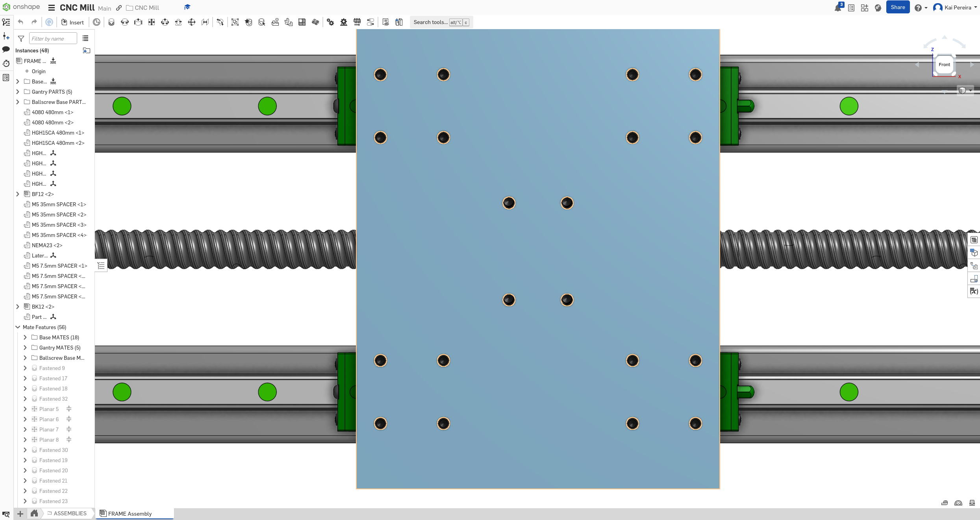
Task: Click the Insert button
Action: [72, 22]
